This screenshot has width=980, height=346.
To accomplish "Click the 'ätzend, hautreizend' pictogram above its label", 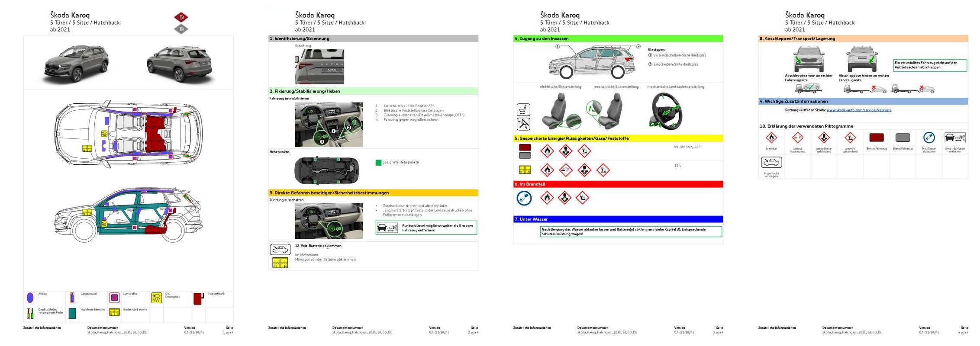I will point(797,138).
